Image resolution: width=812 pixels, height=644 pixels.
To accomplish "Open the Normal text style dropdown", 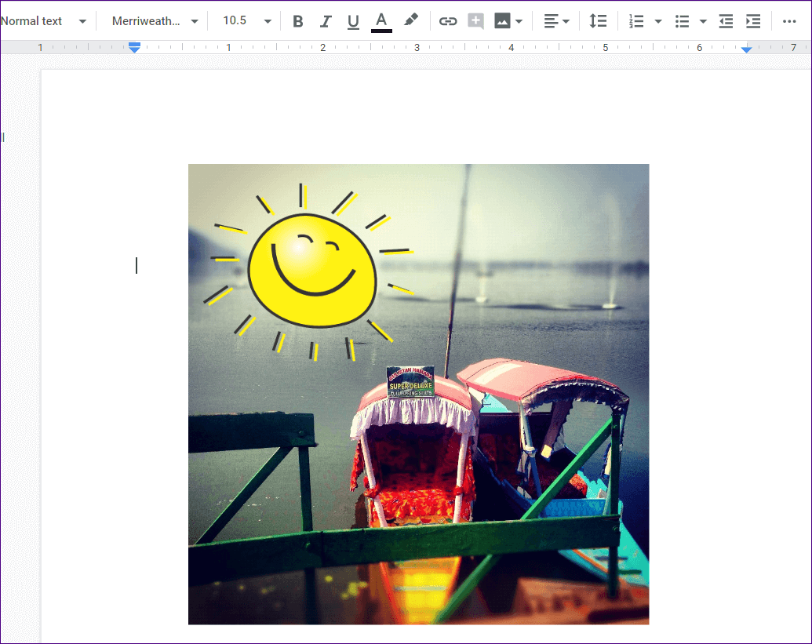I will (43, 21).
